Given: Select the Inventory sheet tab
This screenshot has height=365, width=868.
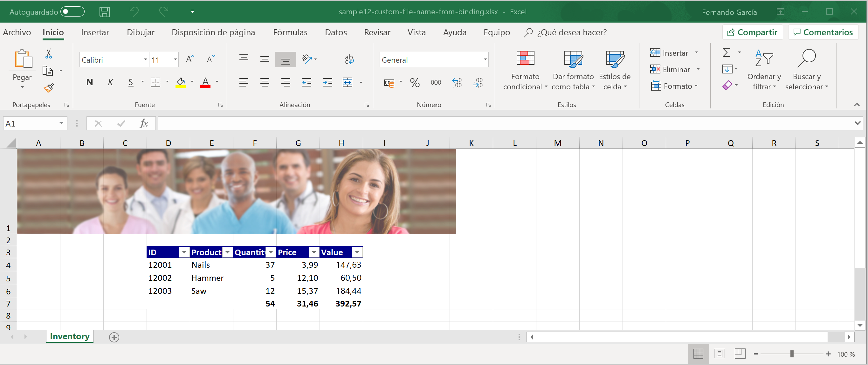Looking at the screenshot, I should [x=69, y=336].
